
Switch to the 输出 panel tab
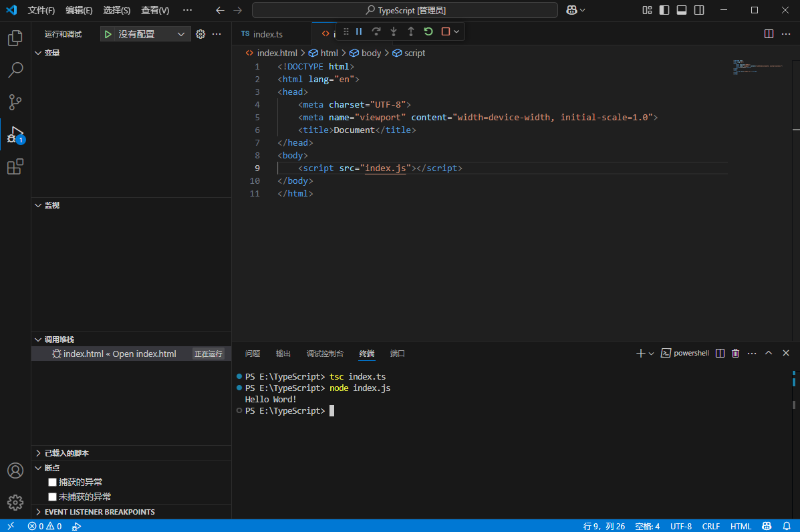click(x=283, y=354)
